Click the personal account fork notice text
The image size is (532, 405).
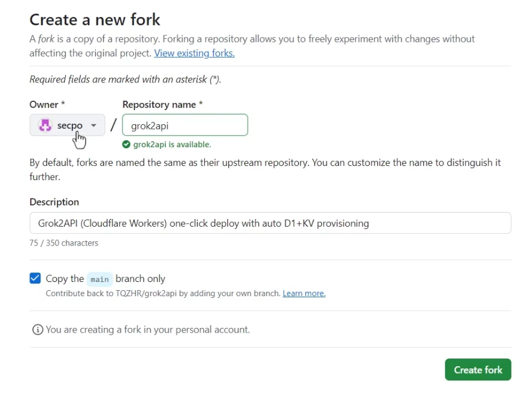pyautogui.click(x=147, y=330)
